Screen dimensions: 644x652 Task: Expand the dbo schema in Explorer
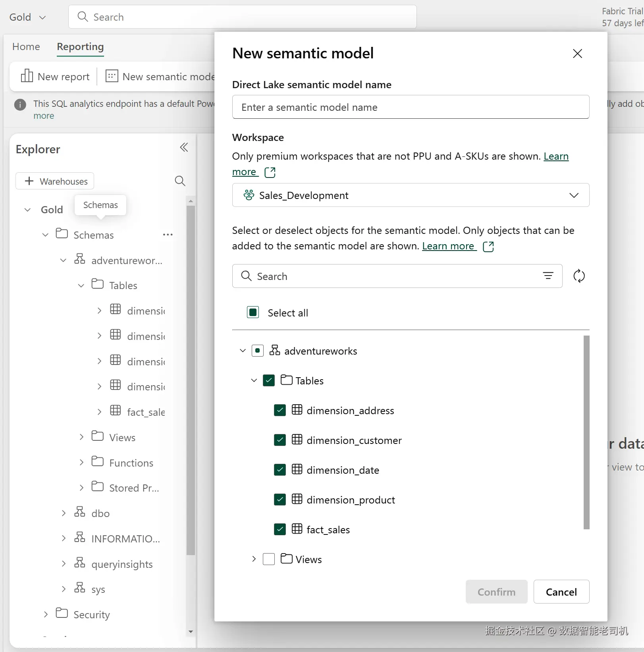64,513
